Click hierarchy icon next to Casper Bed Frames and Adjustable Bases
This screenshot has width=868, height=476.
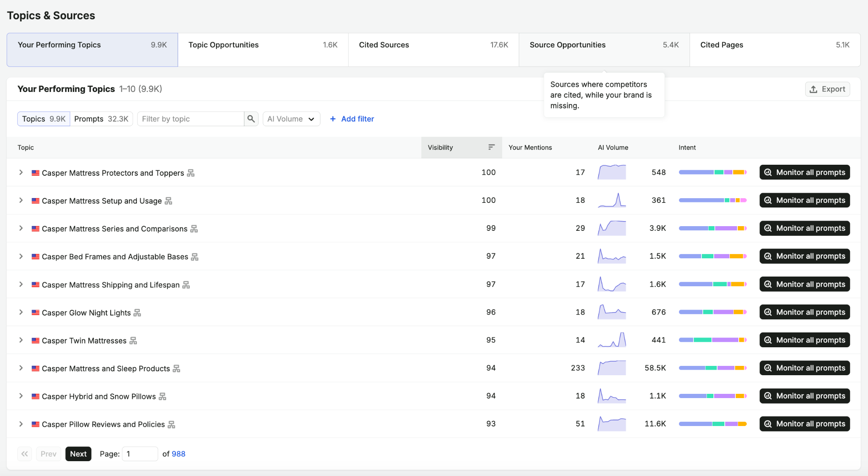pos(195,257)
